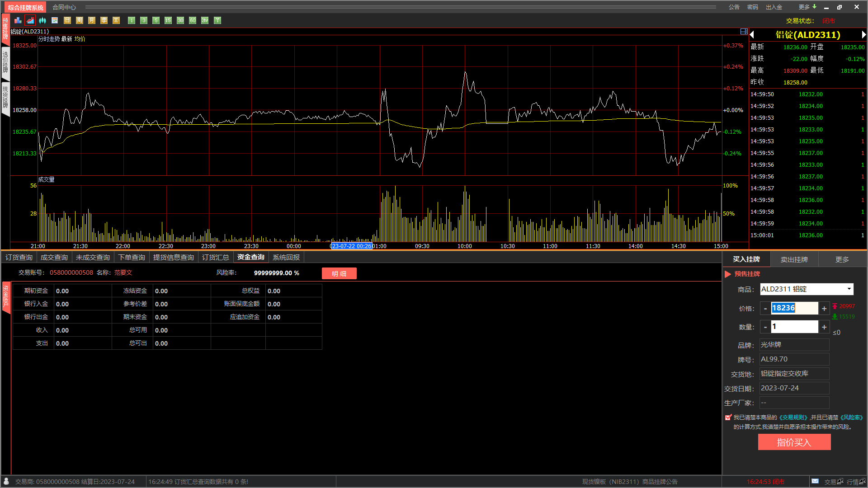Click the orange X period icon
Screen dimensions: 868x488
pos(116,20)
